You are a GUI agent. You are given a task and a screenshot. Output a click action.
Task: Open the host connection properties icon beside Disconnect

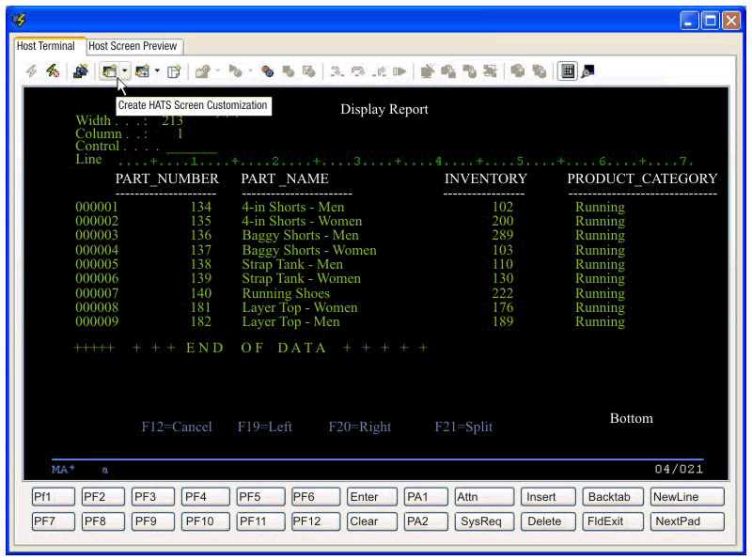81,71
